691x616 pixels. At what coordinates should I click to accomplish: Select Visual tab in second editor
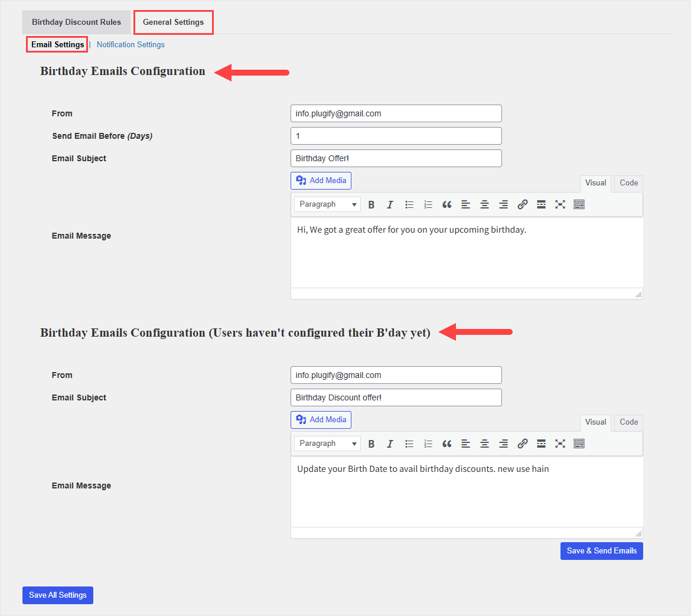point(595,422)
